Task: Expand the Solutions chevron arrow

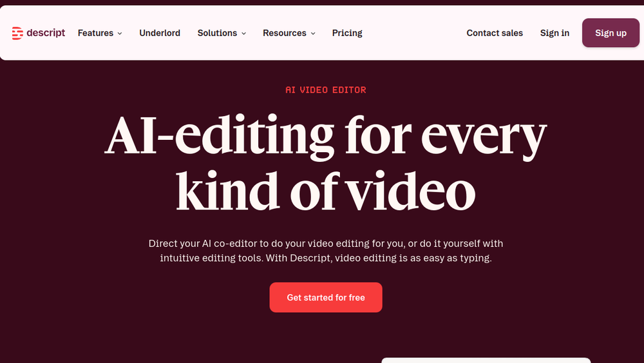Action: coord(243,34)
